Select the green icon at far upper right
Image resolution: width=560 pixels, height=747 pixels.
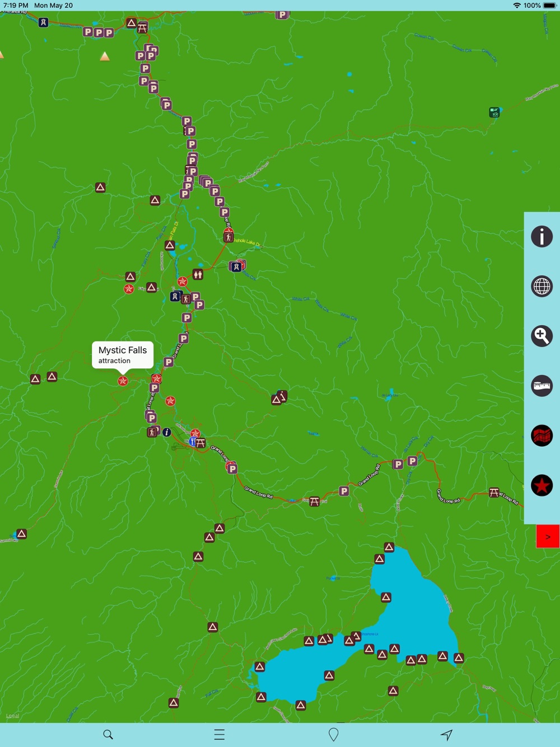pyautogui.click(x=494, y=113)
